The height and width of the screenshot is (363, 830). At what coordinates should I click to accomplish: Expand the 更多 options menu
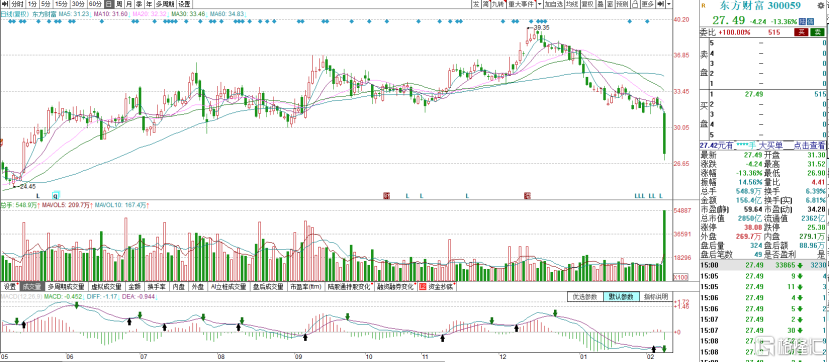click(x=648, y=4)
